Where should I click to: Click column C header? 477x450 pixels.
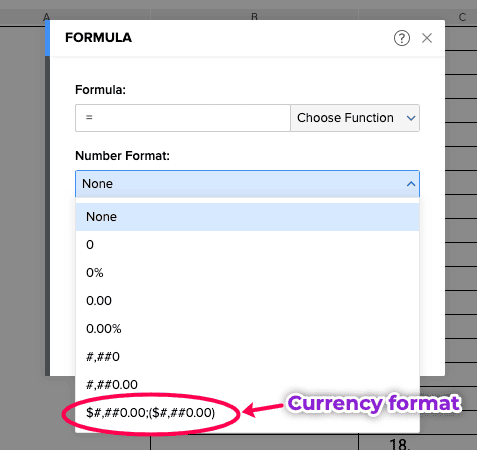pos(462,17)
